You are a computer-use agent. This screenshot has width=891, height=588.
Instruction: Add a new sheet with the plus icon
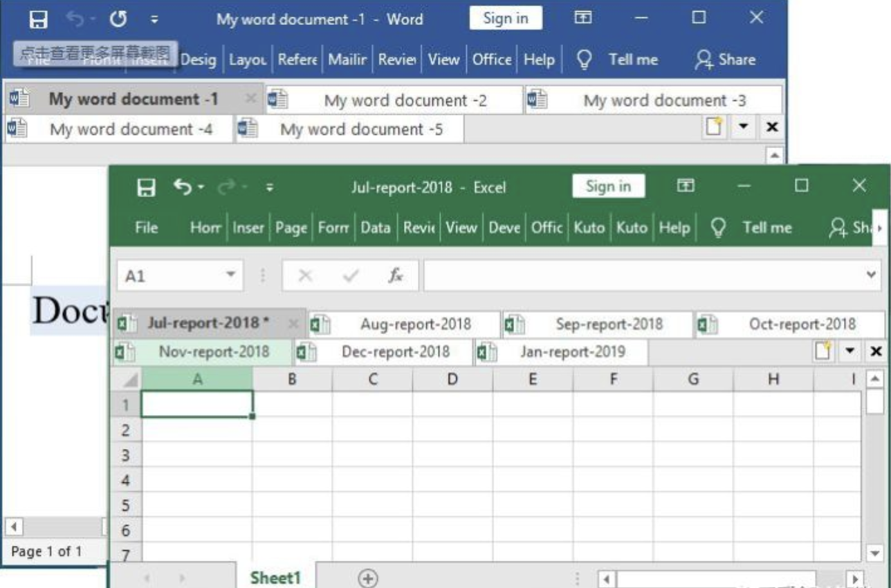(368, 578)
